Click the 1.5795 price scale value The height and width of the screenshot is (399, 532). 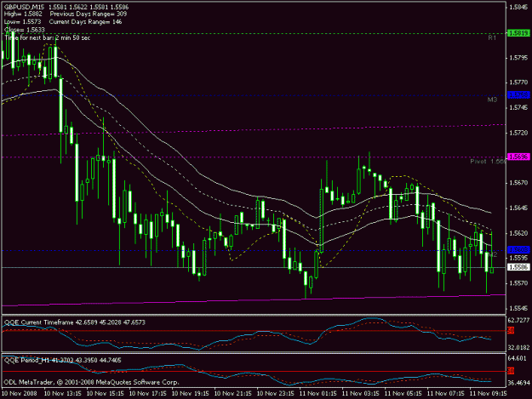(518, 58)
